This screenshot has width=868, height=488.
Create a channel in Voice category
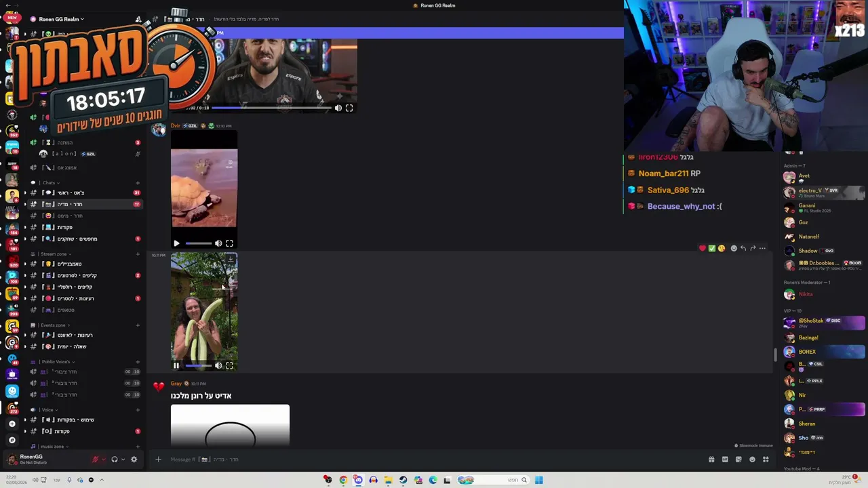point(138,410)
